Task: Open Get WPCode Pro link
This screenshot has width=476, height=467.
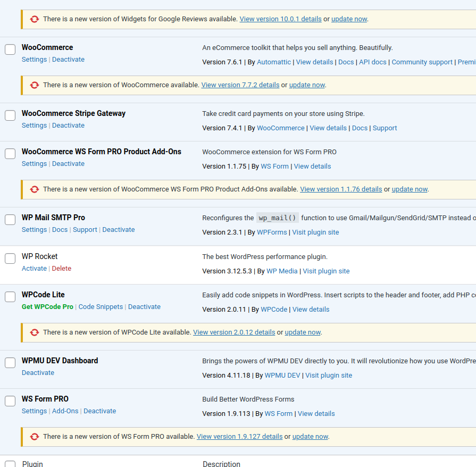Action: click(47, 307)
